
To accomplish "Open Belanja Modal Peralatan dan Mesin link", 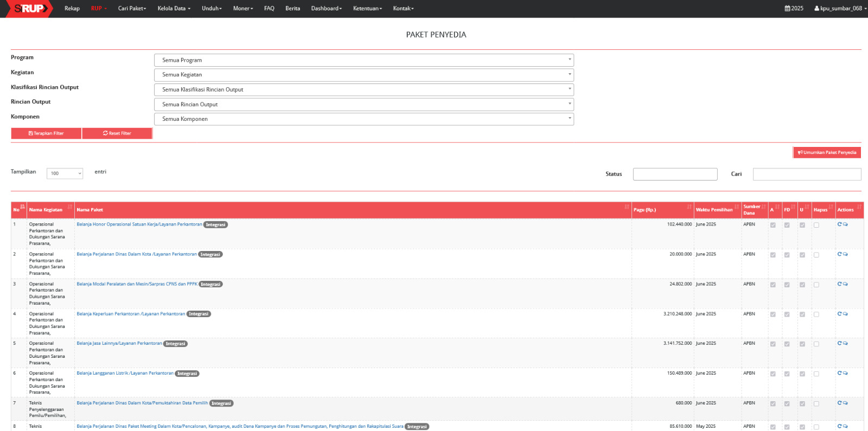I will [137, 284].
